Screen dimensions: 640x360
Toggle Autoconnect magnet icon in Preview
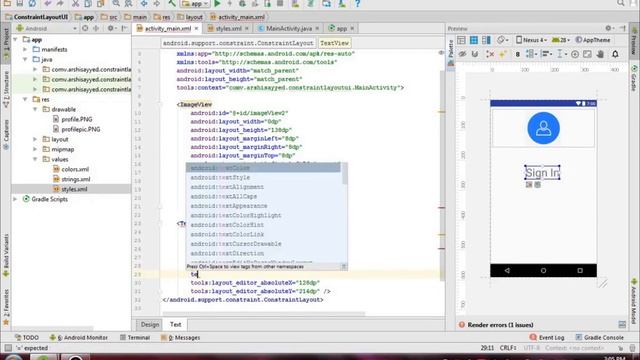(475, 54)
